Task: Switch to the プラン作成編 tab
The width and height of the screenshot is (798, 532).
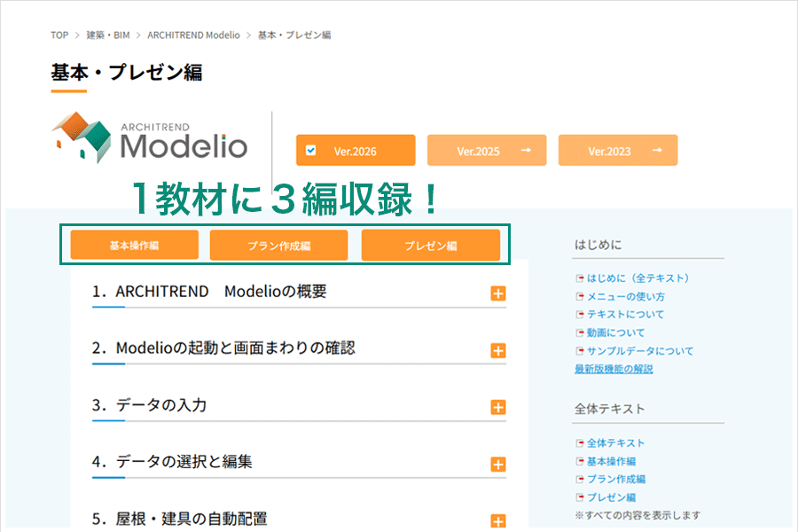Action: tap(278, 246)
